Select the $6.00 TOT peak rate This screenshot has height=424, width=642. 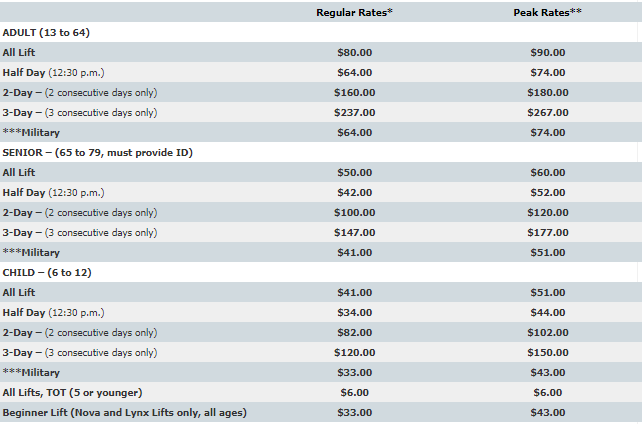coord(547,392)
